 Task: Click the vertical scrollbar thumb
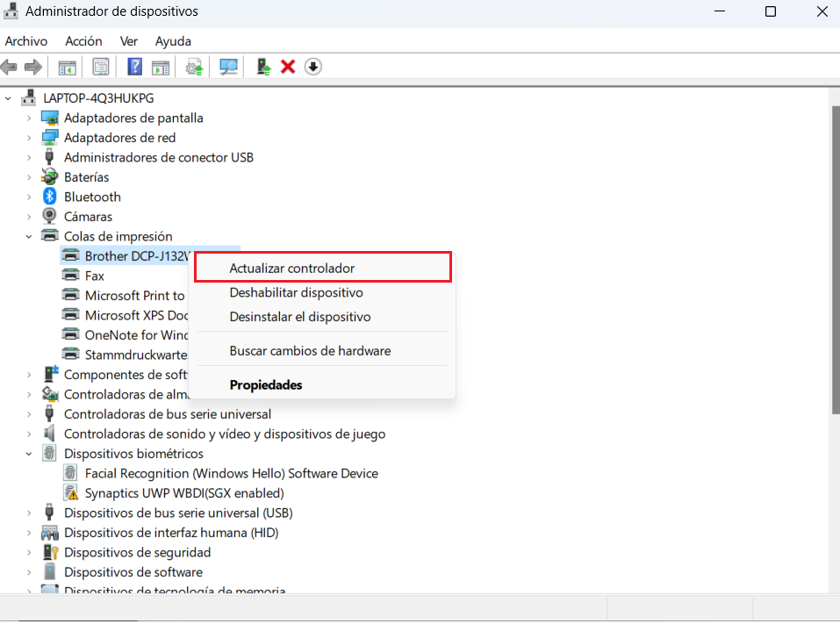[836, 260]
